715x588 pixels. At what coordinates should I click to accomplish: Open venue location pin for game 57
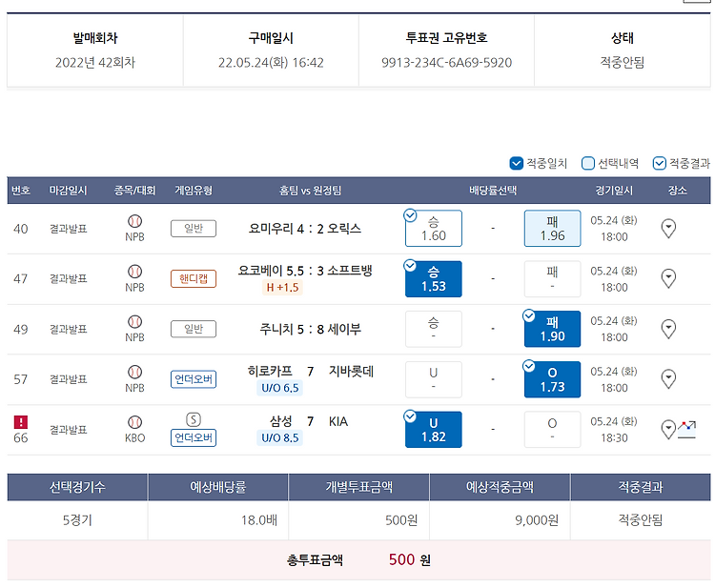668,378
